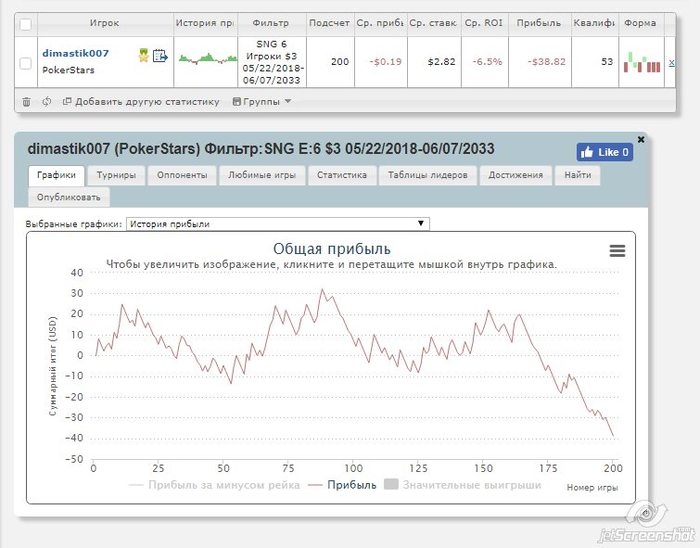Click the trash delete icon

point(26,102)
